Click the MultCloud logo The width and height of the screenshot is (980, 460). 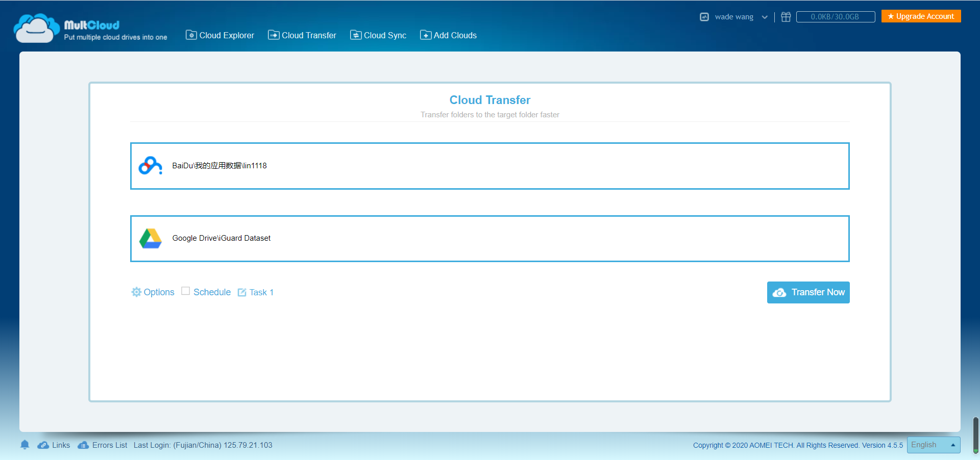tap(89, 28)
